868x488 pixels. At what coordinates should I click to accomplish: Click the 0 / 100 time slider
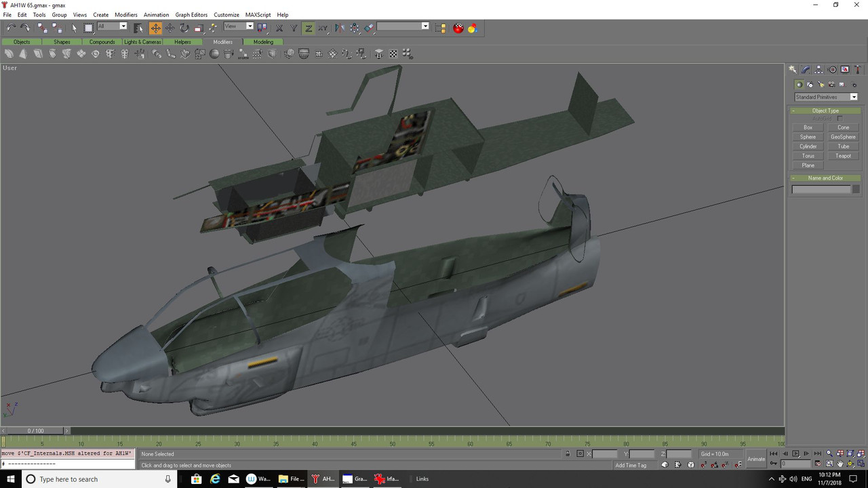(35, 430)
